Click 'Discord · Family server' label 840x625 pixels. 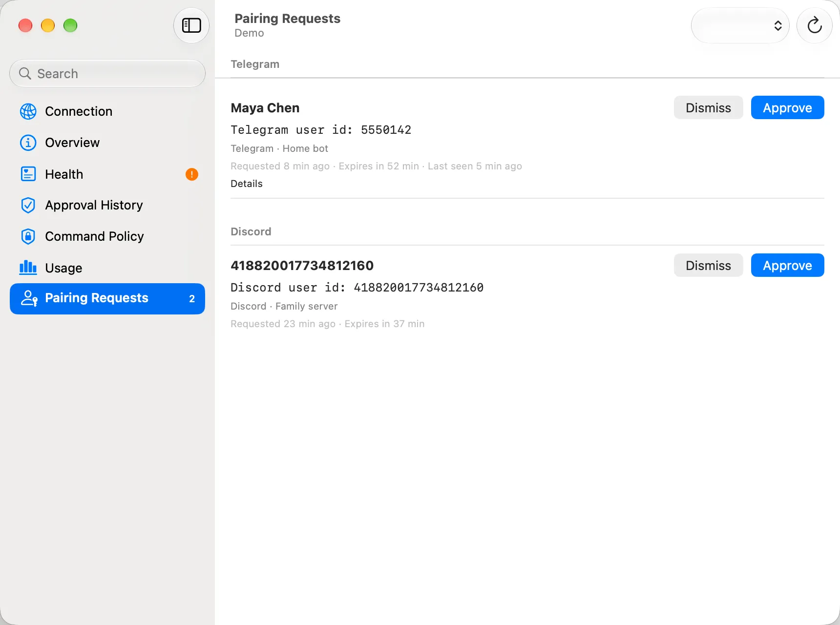pyautogui.click(x=284, y=306)
